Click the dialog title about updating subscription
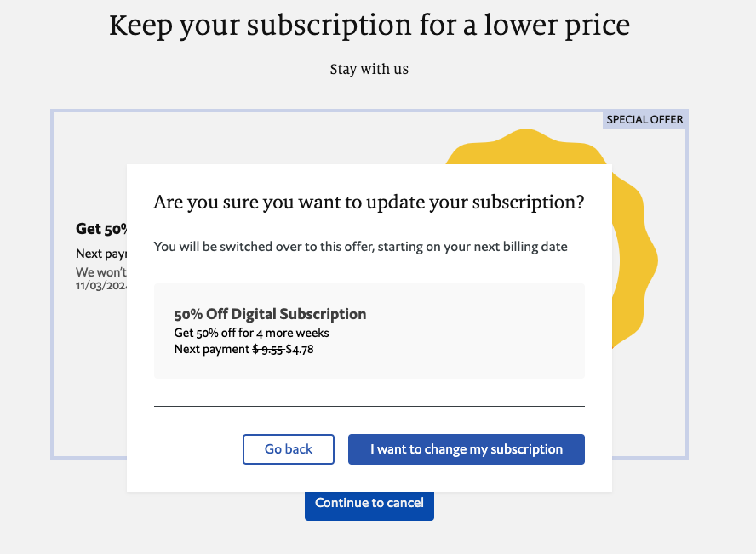The image size is (756, 554). 369,202
